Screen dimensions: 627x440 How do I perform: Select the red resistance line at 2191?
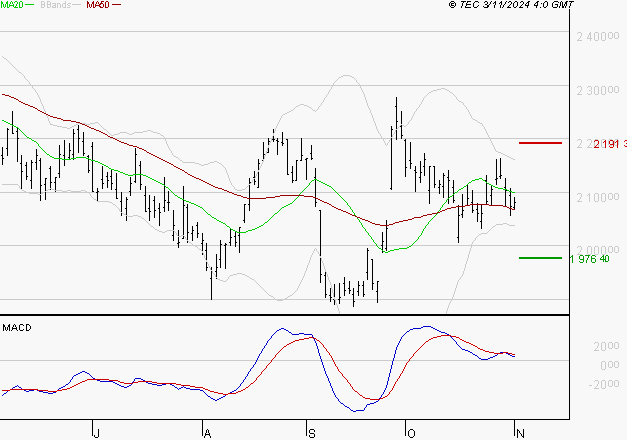[x=540, y=143]
